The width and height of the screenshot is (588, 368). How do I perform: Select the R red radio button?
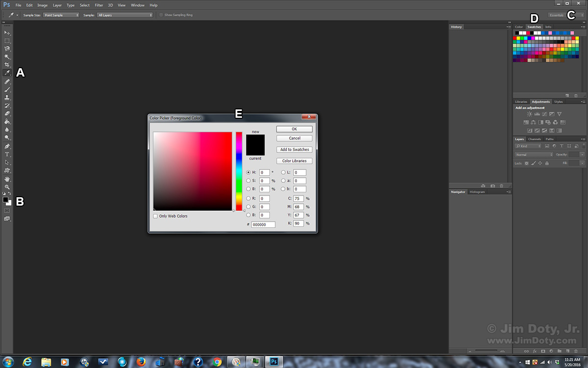pos(248,199)
